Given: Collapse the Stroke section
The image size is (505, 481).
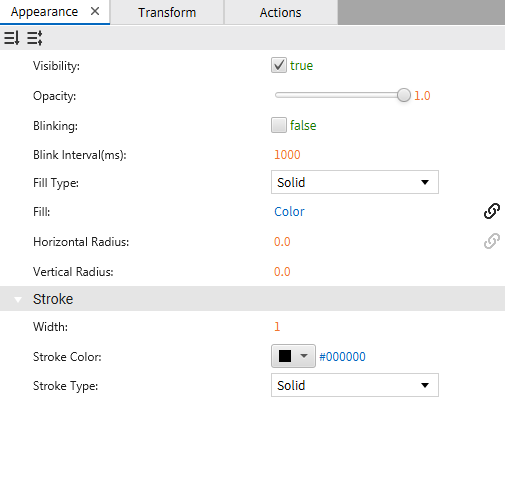Looking at the screenshot, I should pos(18,299).
